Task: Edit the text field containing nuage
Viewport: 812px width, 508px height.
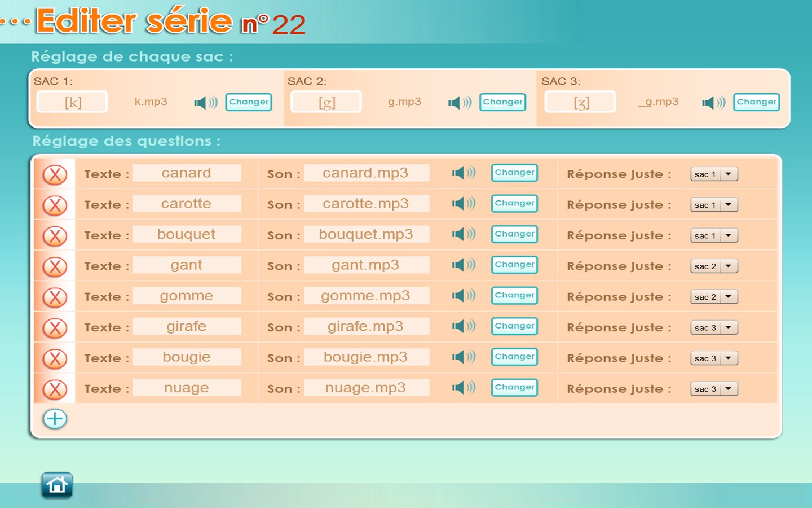Action: coord(187,387)
